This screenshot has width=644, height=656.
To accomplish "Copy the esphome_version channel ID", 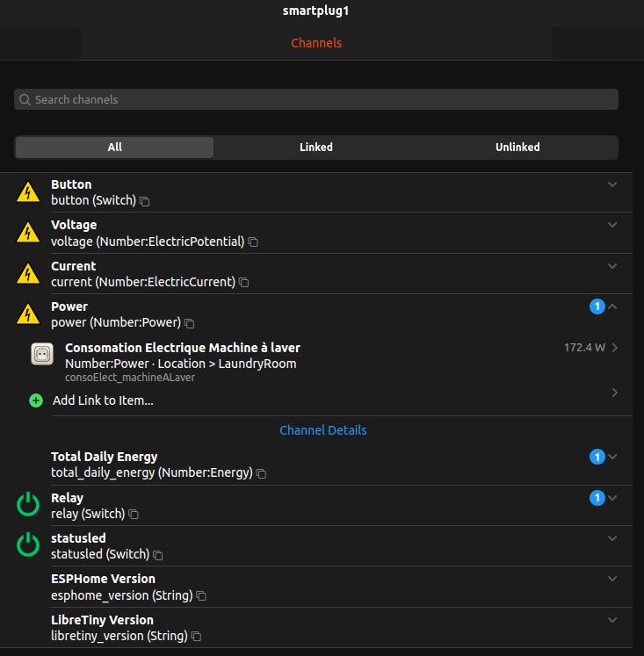I will click(x=201, y=595).
